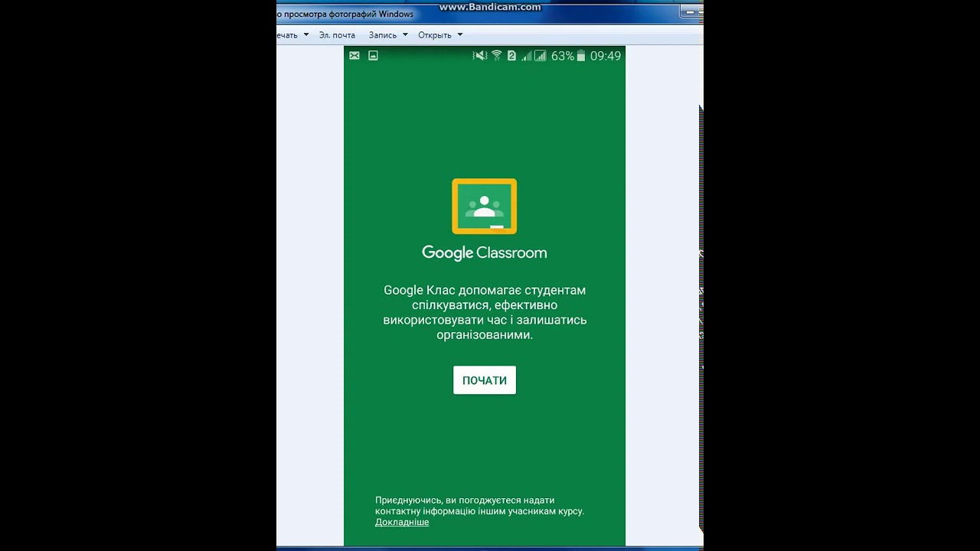Click the Google Classroom chalkboard logo
This screenshot has width=980, height=551.
pyautogui.click(x=485, y=207)
